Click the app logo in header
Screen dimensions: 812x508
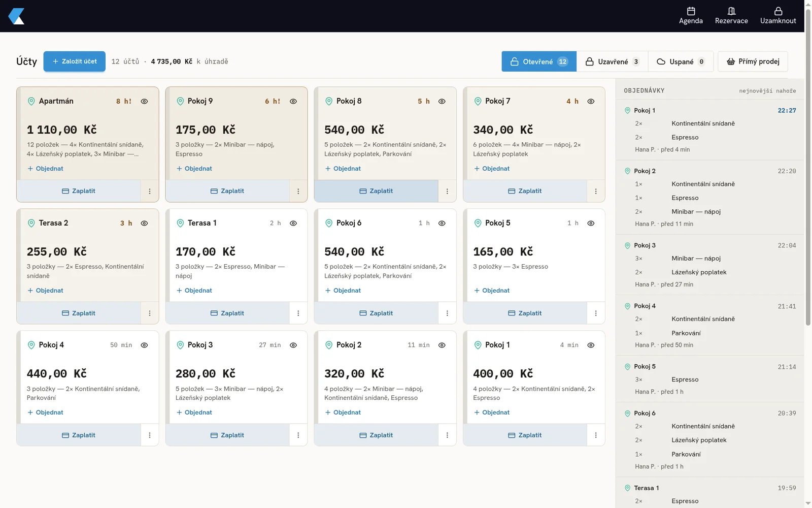(x=16, y=16)
